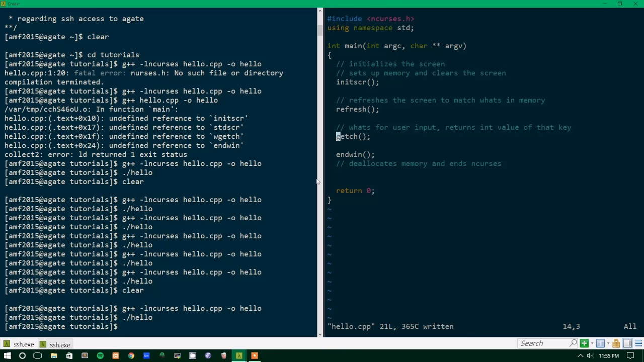Open the Cmder hamburger settings menu
The width and height of the screenshot is (644, 362).
[x=637, y=343]
